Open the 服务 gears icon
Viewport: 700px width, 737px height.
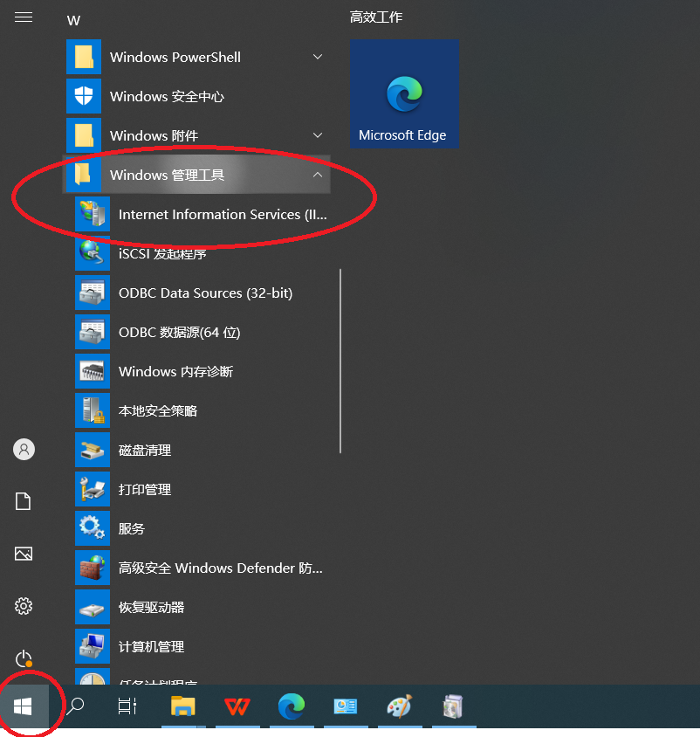click(93, 528)
